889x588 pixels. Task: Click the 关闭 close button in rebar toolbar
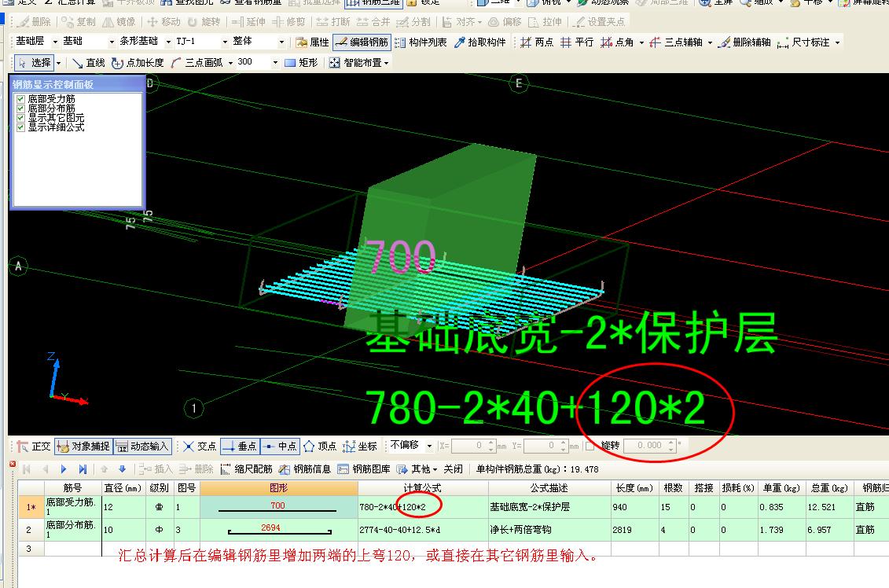point(453,469)
